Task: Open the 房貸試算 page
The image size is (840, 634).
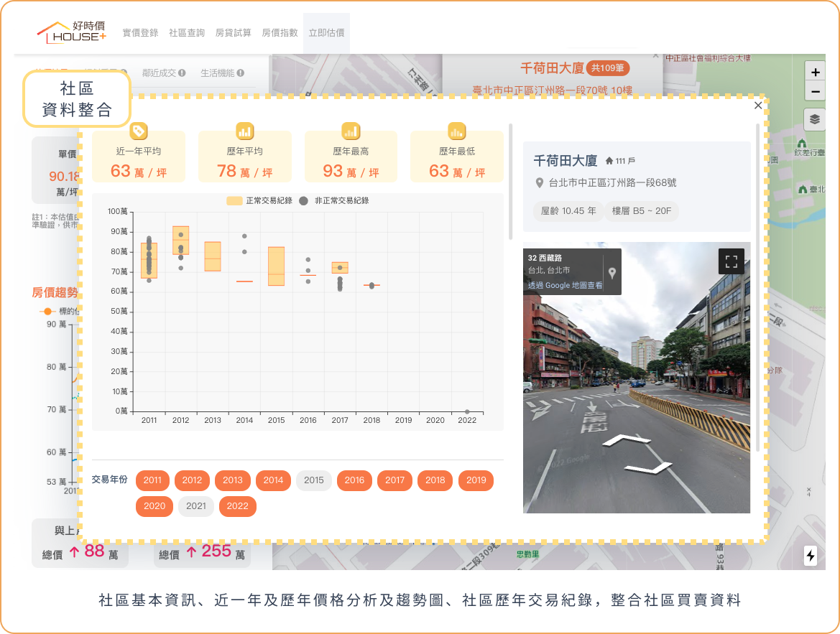Action: tap(234, 33)
